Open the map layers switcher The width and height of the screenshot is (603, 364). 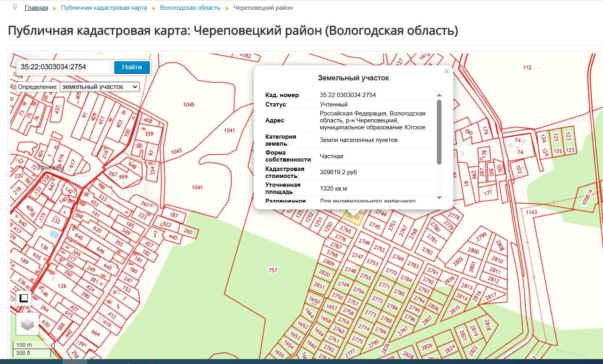point(27,324)
